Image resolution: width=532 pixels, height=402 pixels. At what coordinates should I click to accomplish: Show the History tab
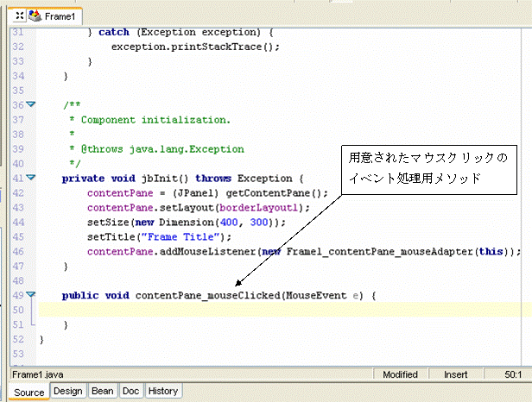pos(163,391)
